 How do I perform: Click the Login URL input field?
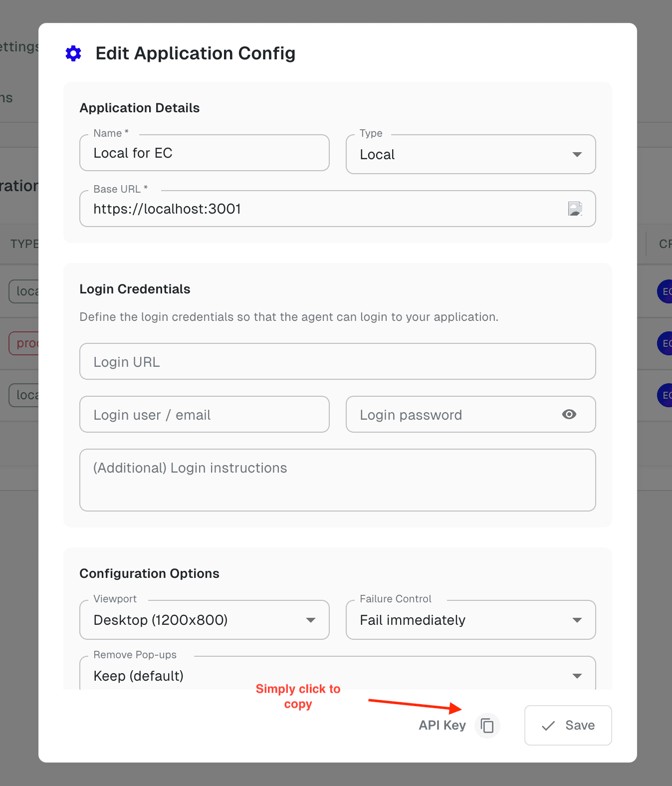[x=337, y=362]
